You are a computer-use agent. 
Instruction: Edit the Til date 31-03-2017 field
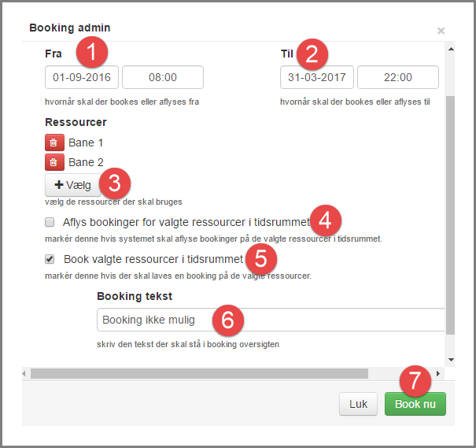[x=317, y=77]
